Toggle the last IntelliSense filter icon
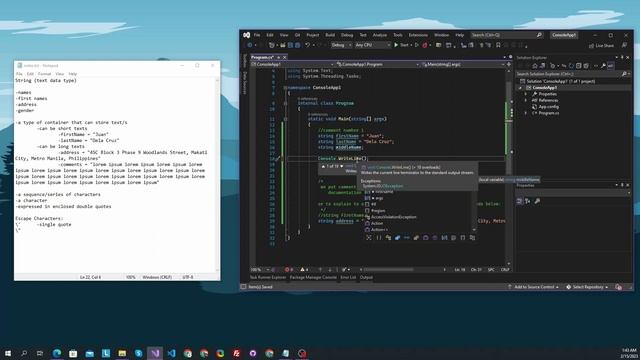The image size is (640, 360). point(472,238)
